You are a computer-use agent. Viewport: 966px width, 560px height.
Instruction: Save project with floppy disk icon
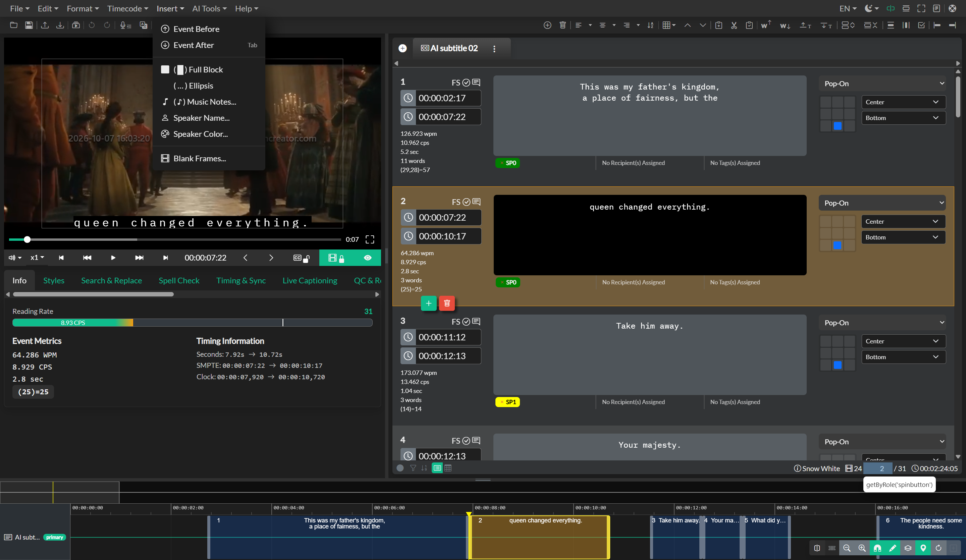pos(29,25)
